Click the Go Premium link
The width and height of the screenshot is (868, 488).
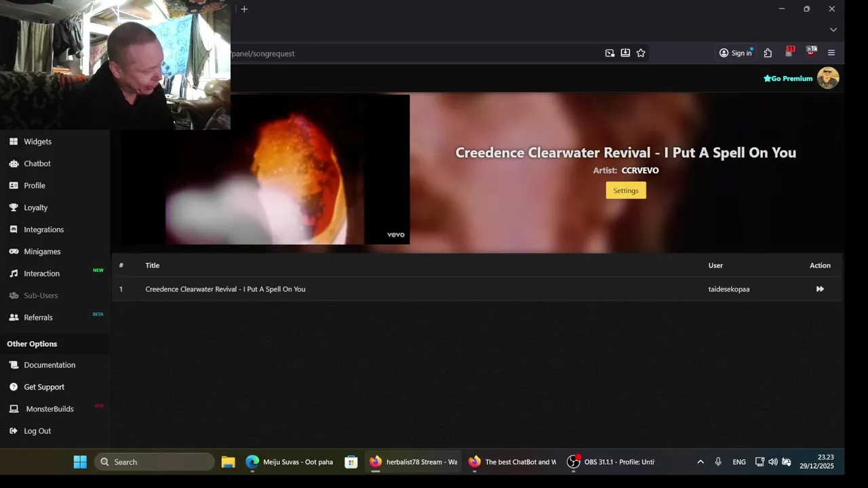[788, 79]
